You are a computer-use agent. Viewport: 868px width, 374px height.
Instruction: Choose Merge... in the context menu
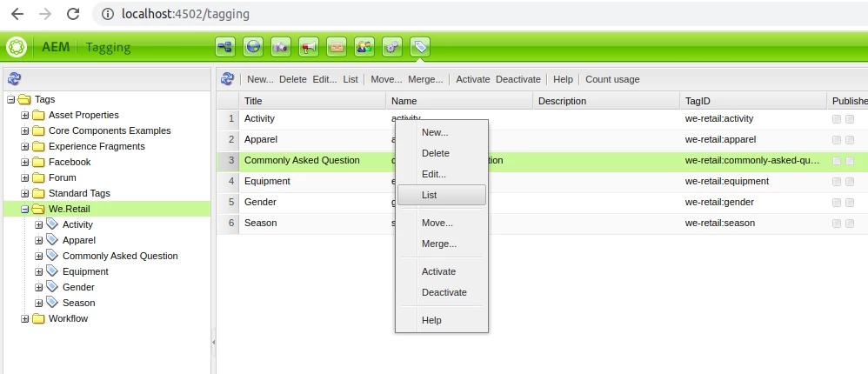click(442, 244)
